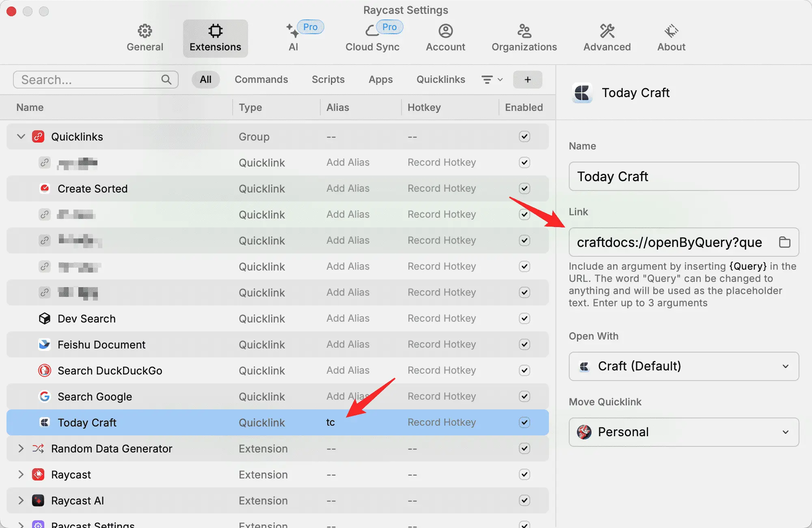Filter list by Apps
812x528 pixels.
pyautogui.click(x=380, y=80)
